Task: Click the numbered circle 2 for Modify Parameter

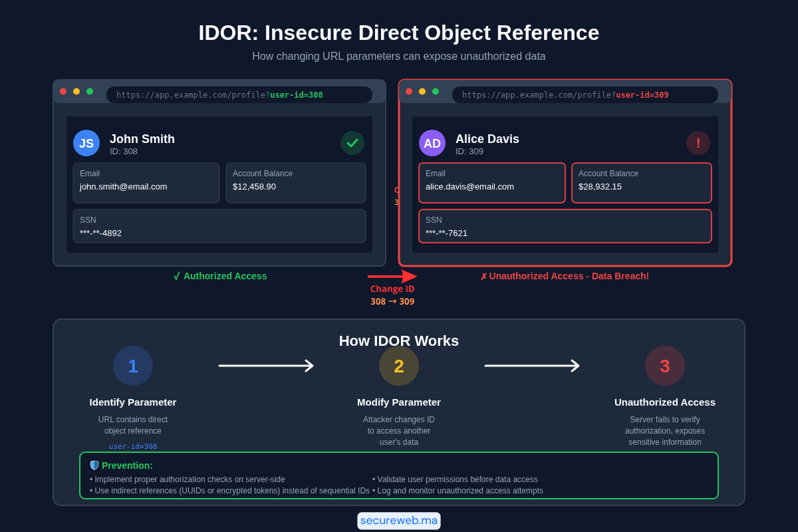Action: pyautogui.click(x=399, y=365)
